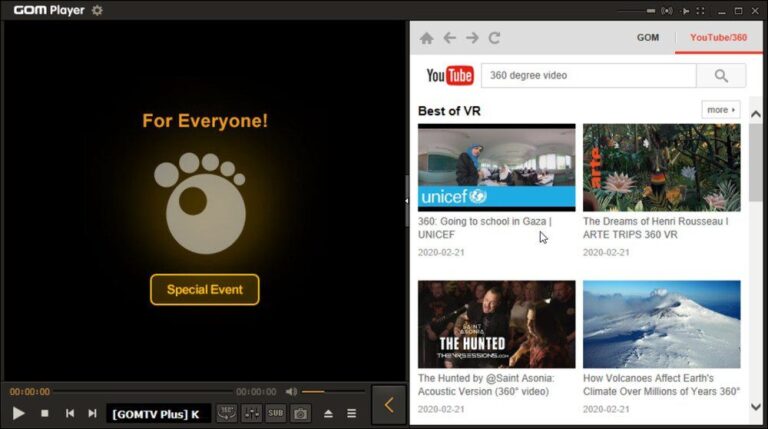Click the SUB subtitle icon
Screen dimensions: 768x429
(x=275, y=413)
